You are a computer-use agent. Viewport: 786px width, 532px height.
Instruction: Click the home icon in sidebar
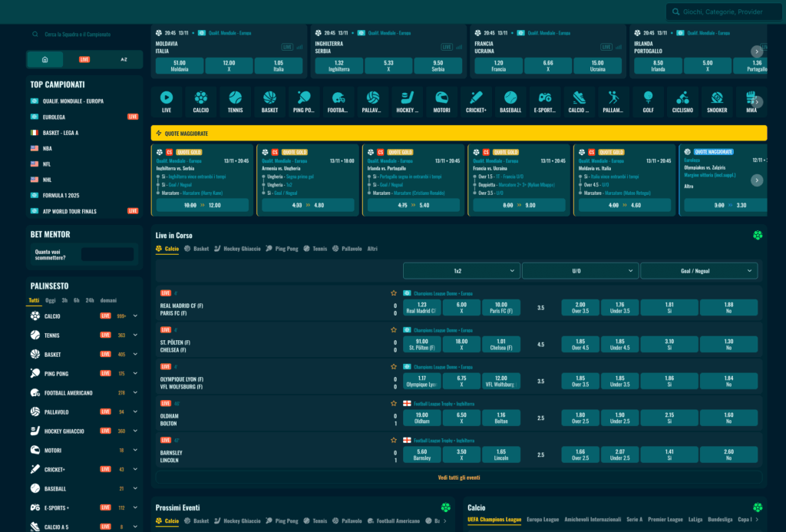tap(45, 59)
